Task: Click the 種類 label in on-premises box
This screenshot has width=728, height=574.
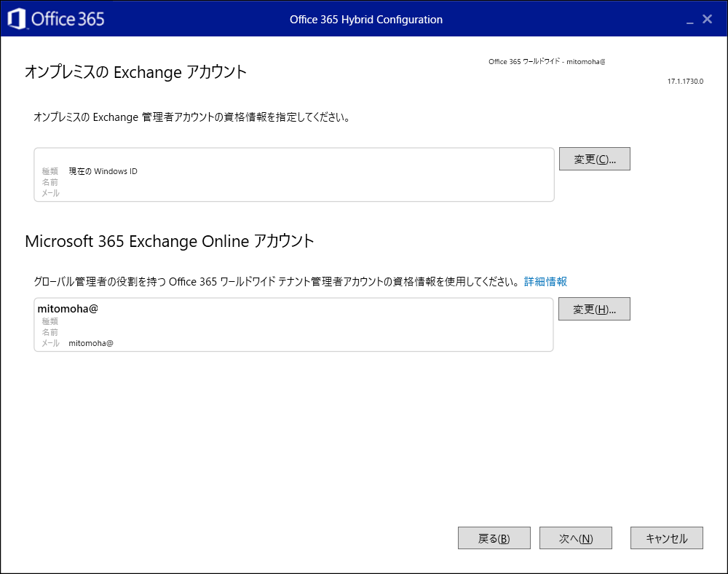Action: [x=50, y=171]
